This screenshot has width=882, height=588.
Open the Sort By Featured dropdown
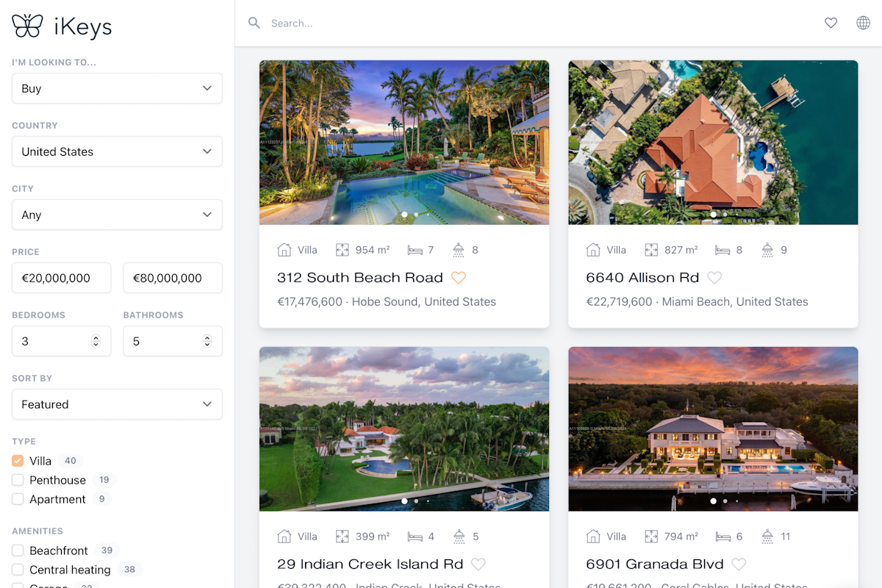coord(117,404)
